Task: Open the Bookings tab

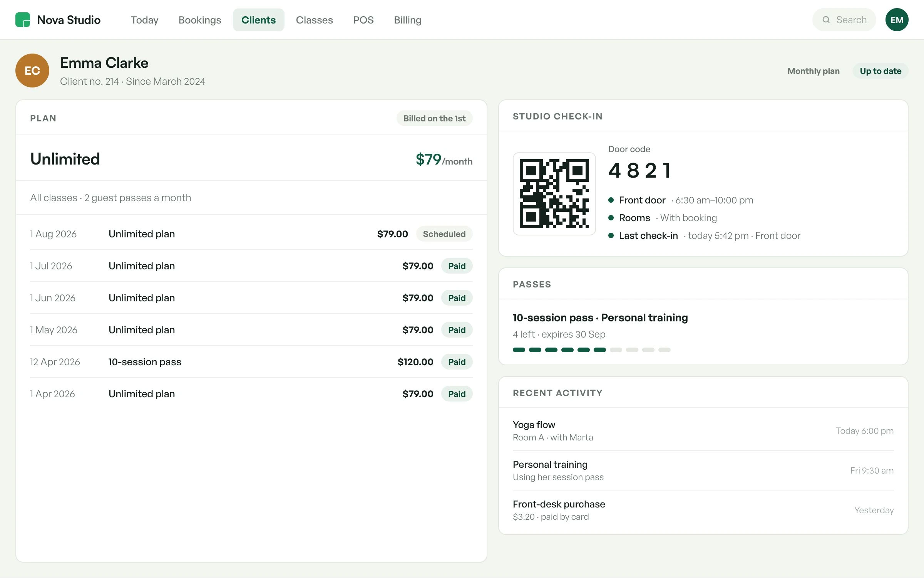Action: tap(200, 20)
